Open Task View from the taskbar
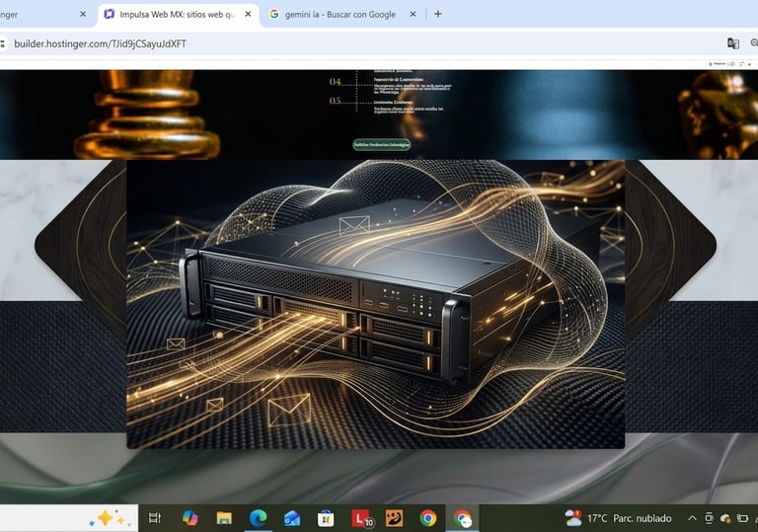The width and height of the screenshot is (758, 532). (x=155, y=518)
